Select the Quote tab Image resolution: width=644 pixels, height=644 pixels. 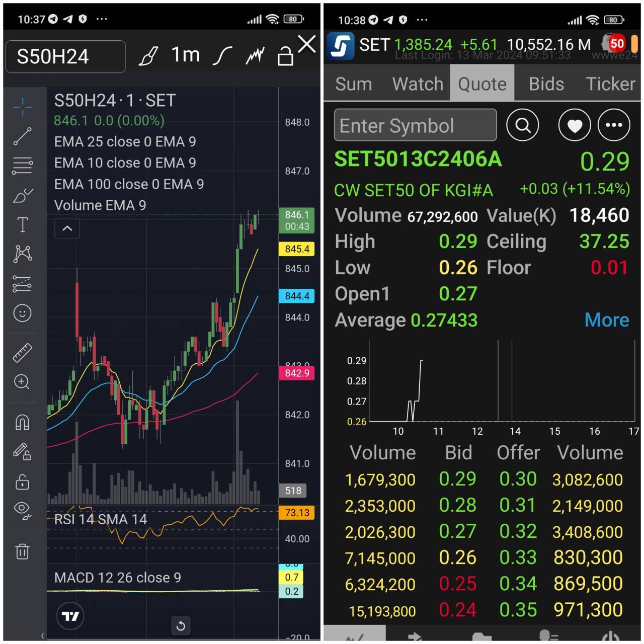coord(482,84)
